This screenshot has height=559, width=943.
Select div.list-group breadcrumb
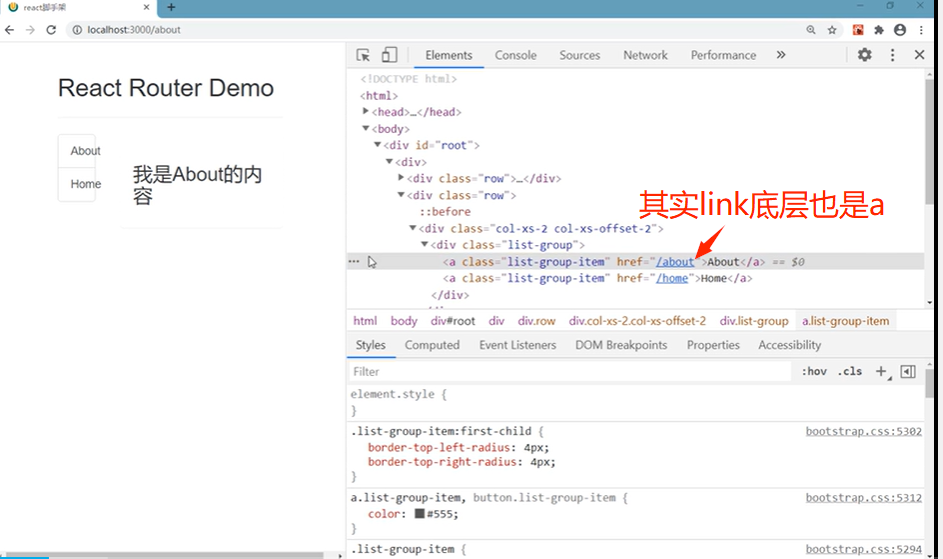coord(754,321)
